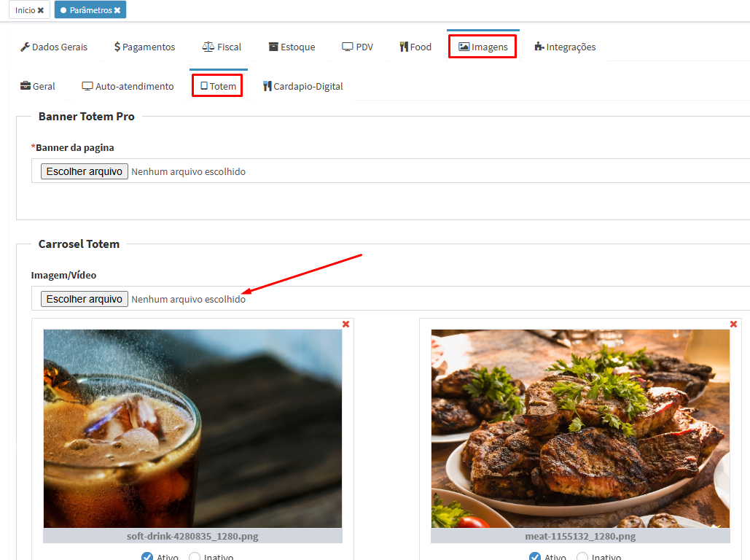Set the soft-drink image to Inativo
Viewport: 750px width, 560px height.
pyautogui.click(x=195, y=557)
